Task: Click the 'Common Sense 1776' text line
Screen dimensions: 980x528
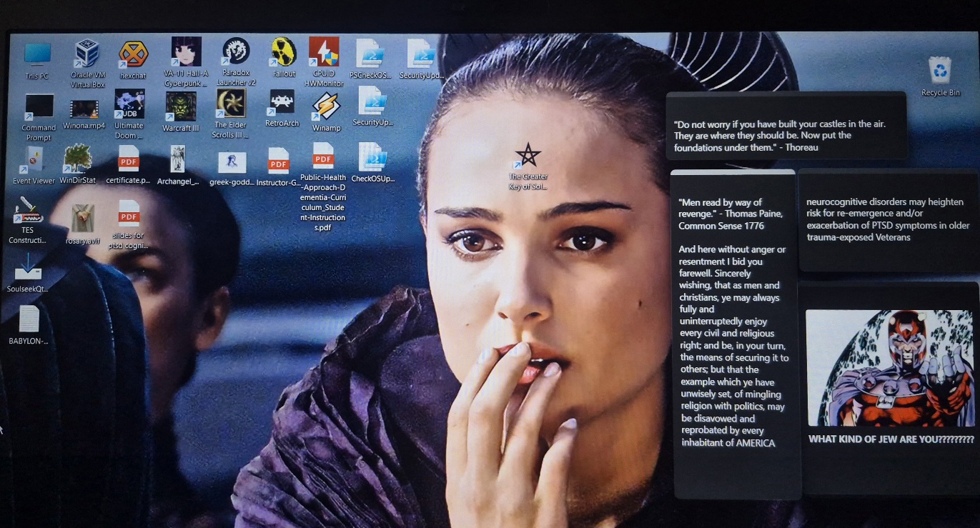Action: (x=721, y=226)
